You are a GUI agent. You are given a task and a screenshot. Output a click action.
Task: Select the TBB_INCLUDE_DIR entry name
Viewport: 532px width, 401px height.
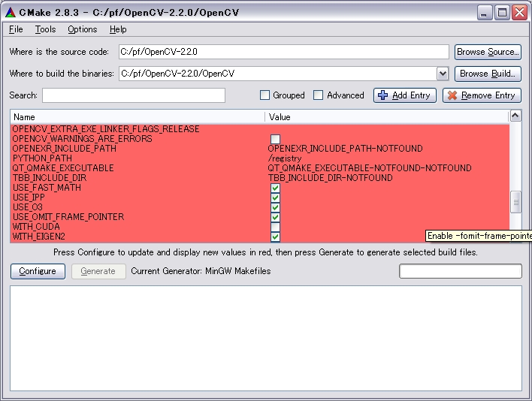[50, 178]
